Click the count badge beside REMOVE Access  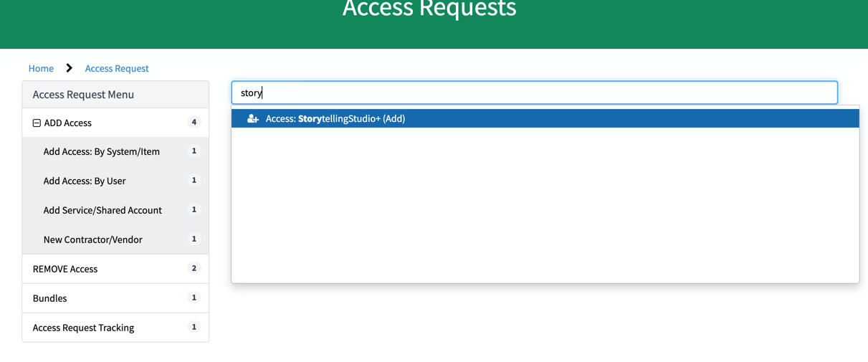point(194,269)
